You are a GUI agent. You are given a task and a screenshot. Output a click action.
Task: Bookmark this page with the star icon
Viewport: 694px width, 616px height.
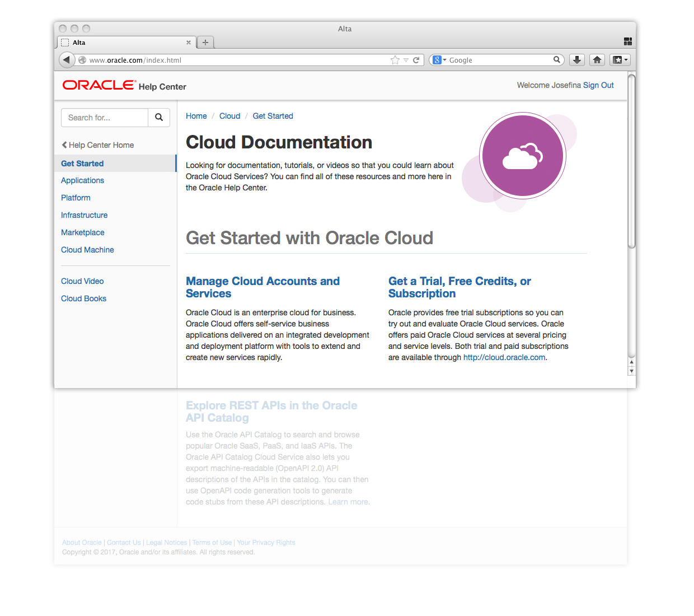pos(395,60)
